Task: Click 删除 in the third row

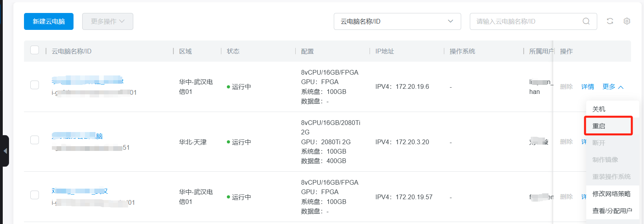Action: pos(566,196)
